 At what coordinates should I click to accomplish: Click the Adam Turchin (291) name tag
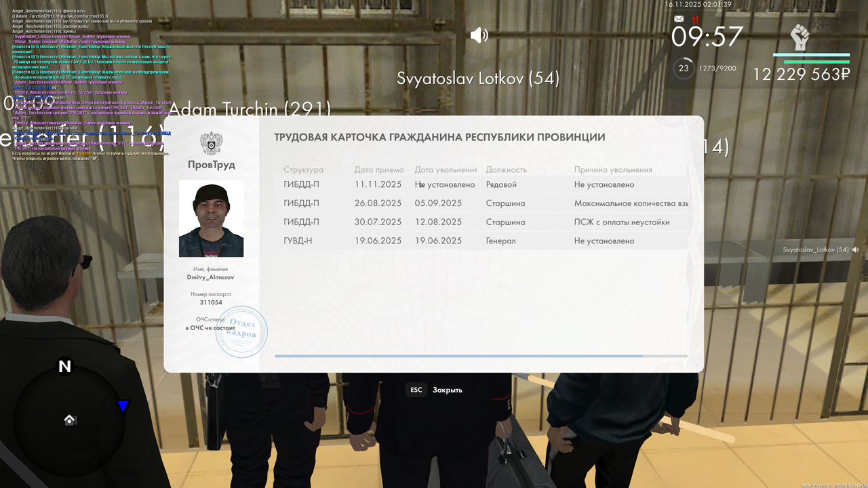coord(250,109)
